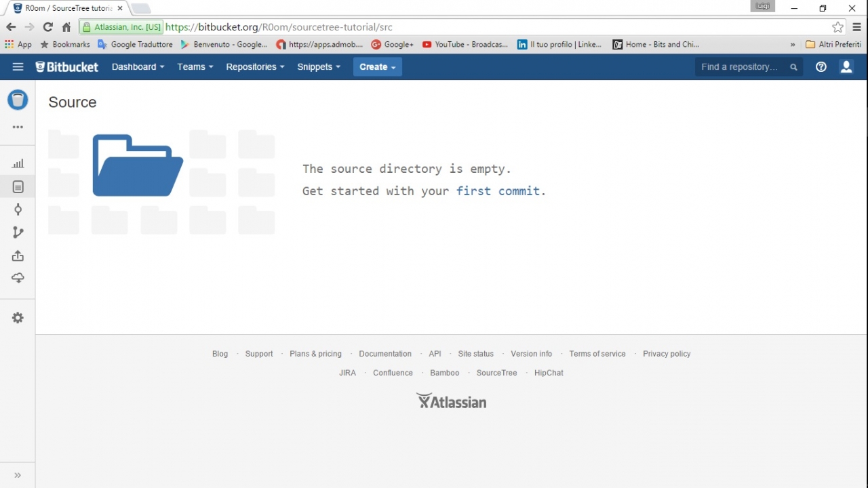
Task: Open the Blog footer link
Action: pos(220,354)
